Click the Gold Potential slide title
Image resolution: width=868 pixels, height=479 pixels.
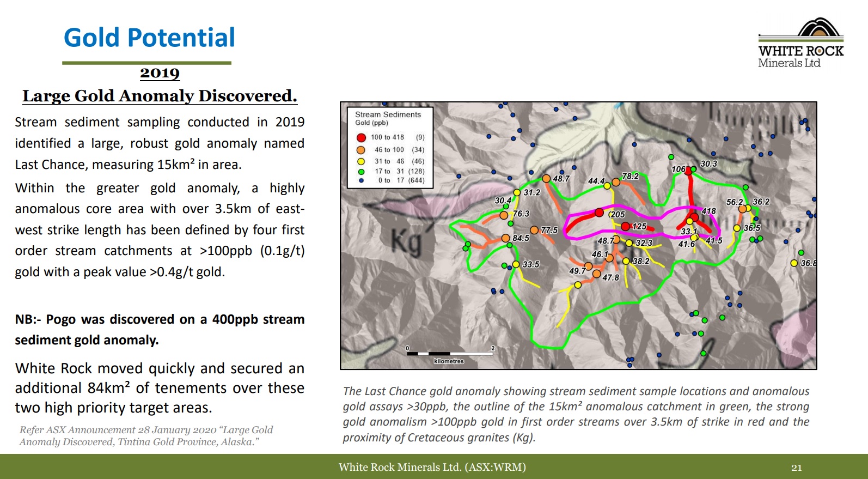tap(149, 38)
